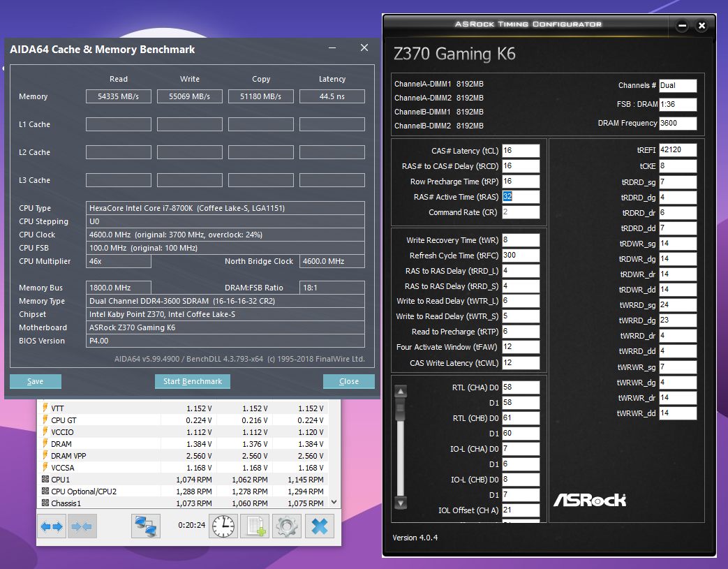The width and height of the screenshot is (728, 569).
Task: Click the CAS Write Latency (tCWL) field
Action: [x=521, y=363]
